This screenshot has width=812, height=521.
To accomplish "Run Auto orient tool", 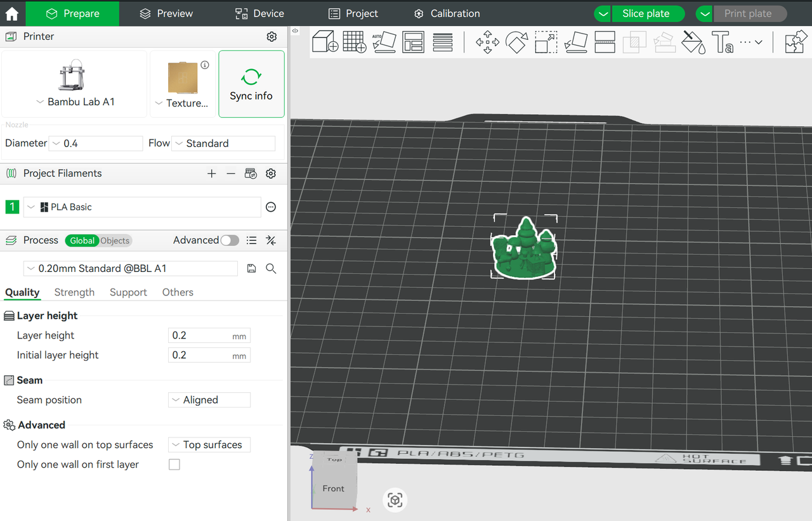I will pos(384,42).
